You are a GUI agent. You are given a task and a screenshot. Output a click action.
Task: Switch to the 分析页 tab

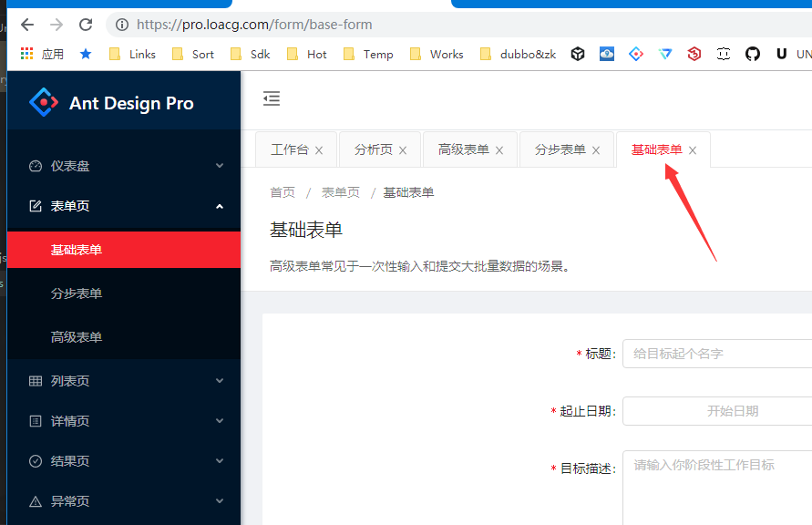[x=373, y=149]
